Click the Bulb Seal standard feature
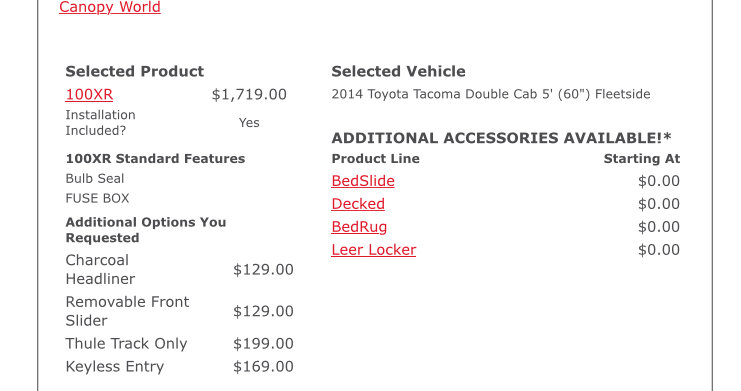 (95, 179)
